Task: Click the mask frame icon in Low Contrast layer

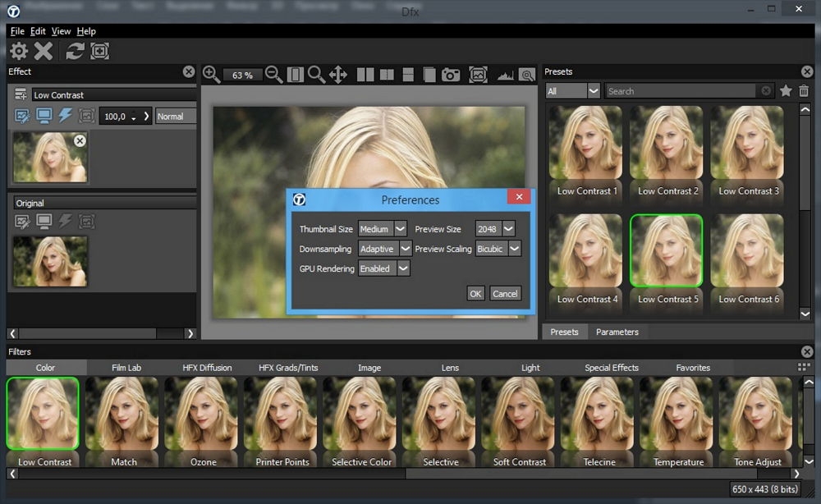Action: (86, 116)
